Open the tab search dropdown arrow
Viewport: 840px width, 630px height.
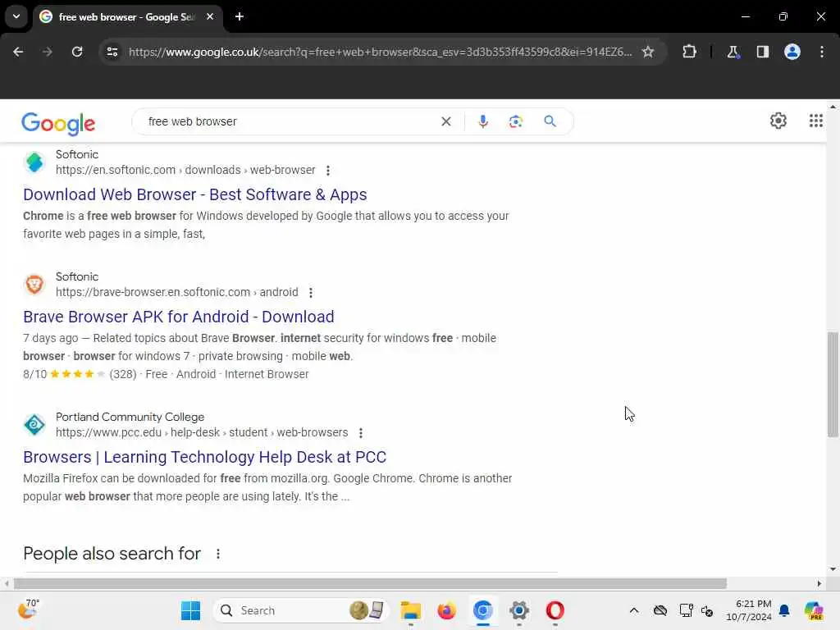pos(16,16)
